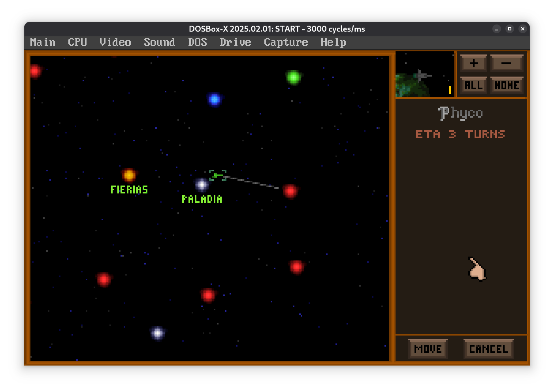Image resolution: width=554 pixels, height=392 pixels.
Task: Increase ship count with plus button
Action: tap(473, 63)
